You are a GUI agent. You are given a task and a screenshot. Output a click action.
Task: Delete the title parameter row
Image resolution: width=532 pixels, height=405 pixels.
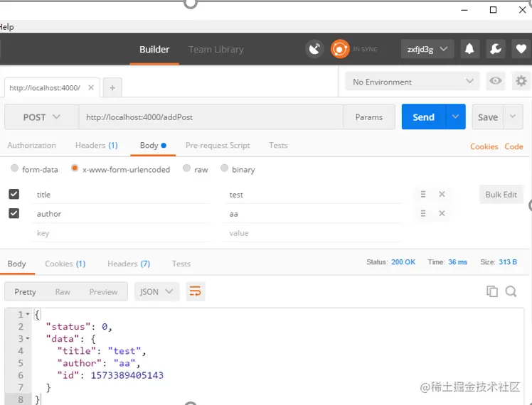[x=442, y=194]
